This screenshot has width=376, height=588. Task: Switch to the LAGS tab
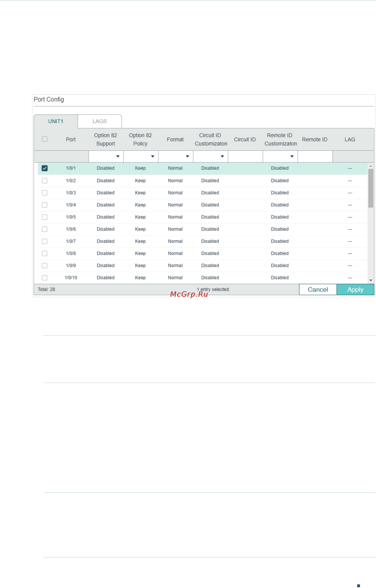100,121
